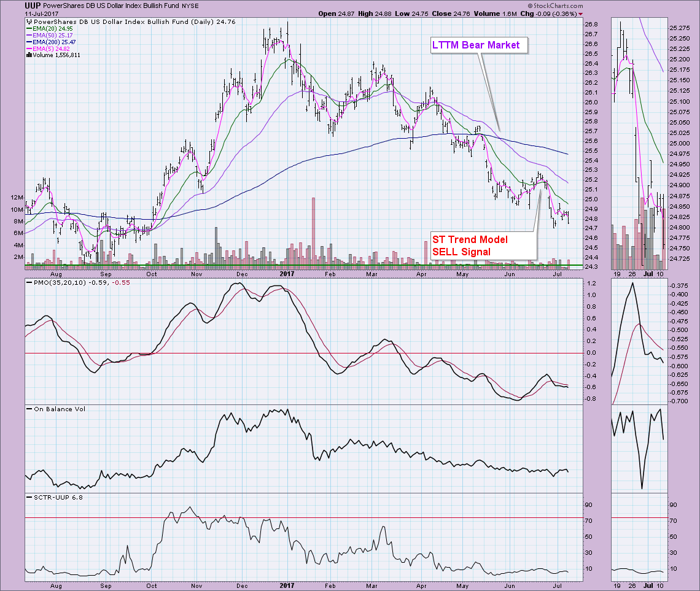The image size is (700, 591).
Task: Click the 2017 label below the price panel
Action: tap(287, 274)
